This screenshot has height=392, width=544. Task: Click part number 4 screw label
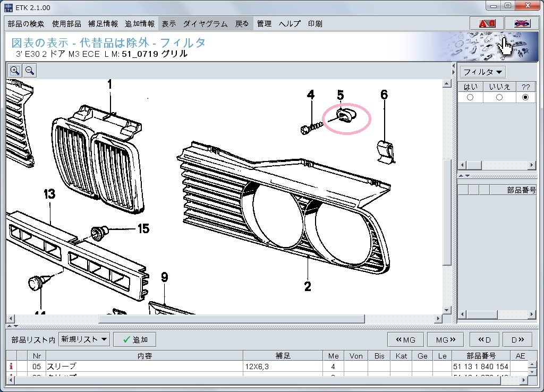point(311,95)
